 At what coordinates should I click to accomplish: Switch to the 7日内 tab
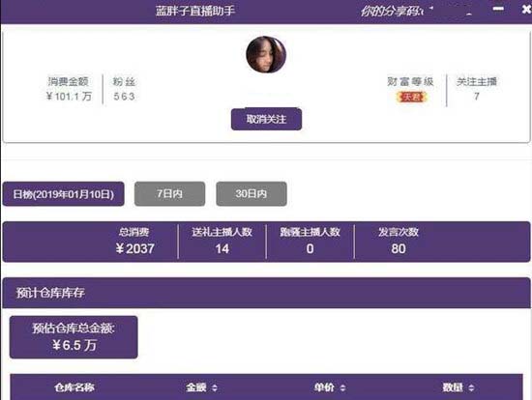coord(169,193)
